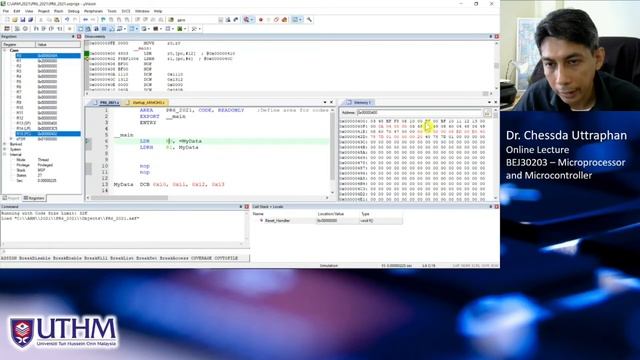Screen dimensions: 640x360
Task: Toggle the Command Window toolbar icon
Action: 80,29
